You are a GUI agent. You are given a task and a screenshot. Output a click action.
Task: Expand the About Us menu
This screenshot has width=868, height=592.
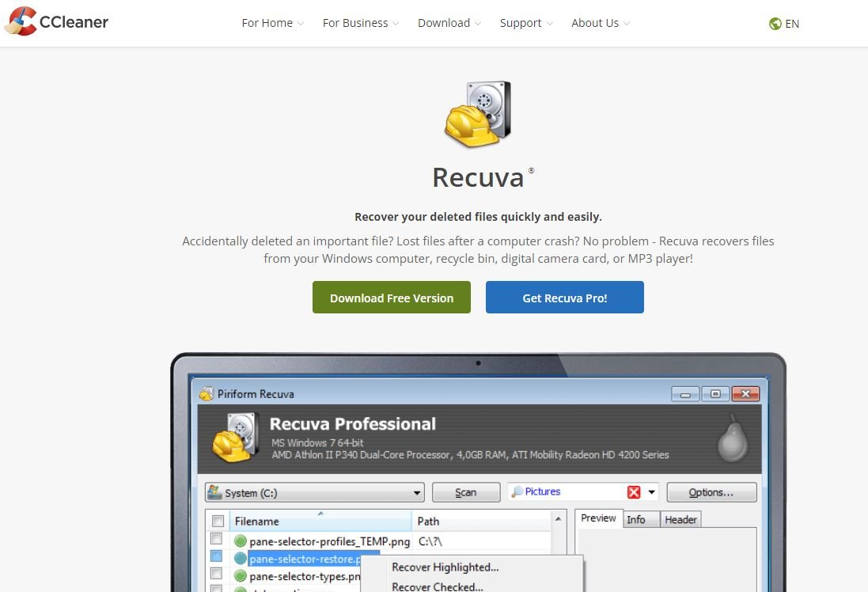pos(600,23)
